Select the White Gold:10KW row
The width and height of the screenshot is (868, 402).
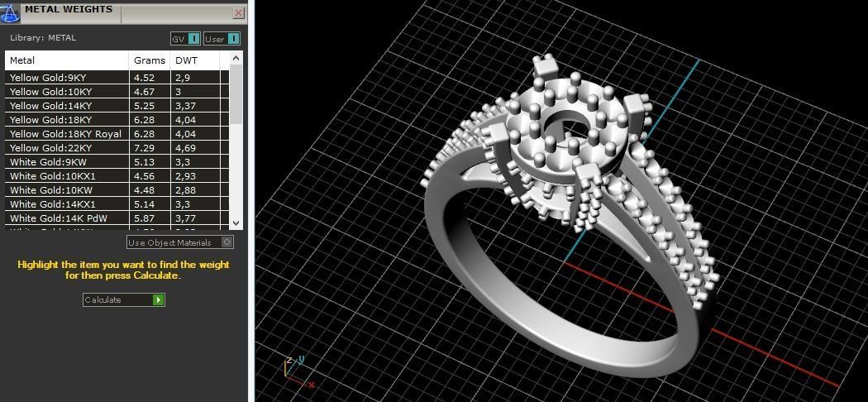click(117, 190)
